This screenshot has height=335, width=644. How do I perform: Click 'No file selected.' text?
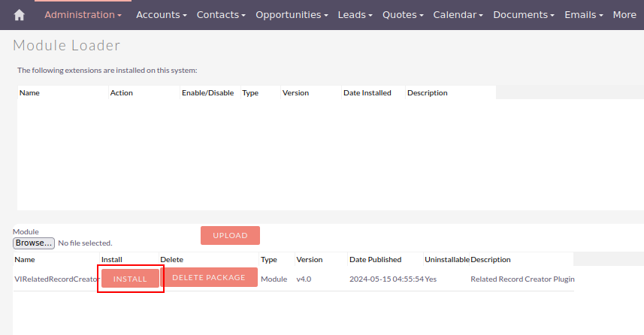pos(85,243)
